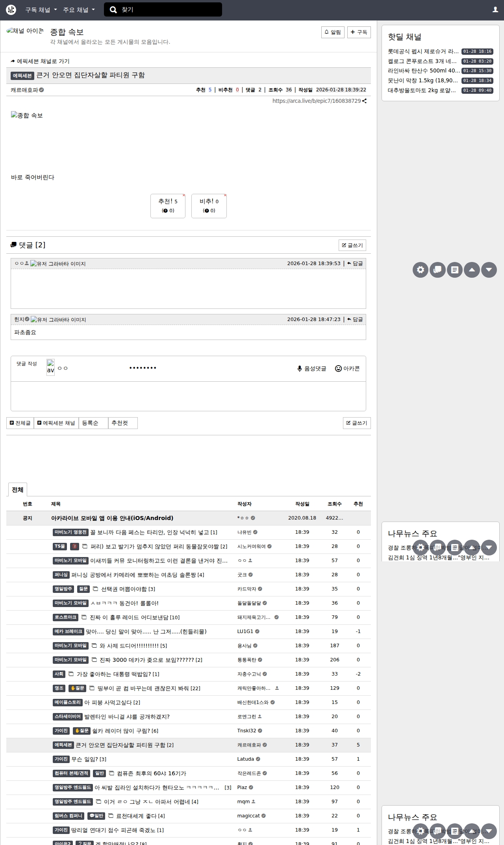504x845 pixels.
Task: Click the floating scroll-down arrow below 핫딜 채널 panel
Action: pos(489,270)
